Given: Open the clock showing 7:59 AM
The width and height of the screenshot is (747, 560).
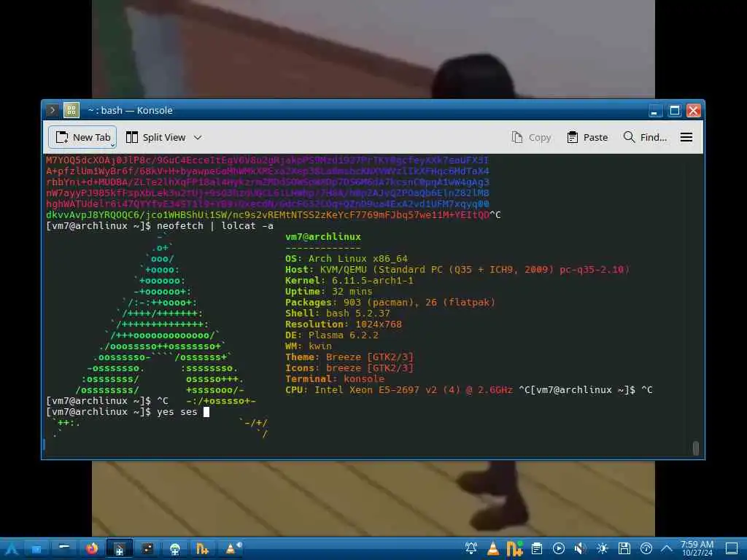Looking at the screenshot, I should [x=697, y=548].
